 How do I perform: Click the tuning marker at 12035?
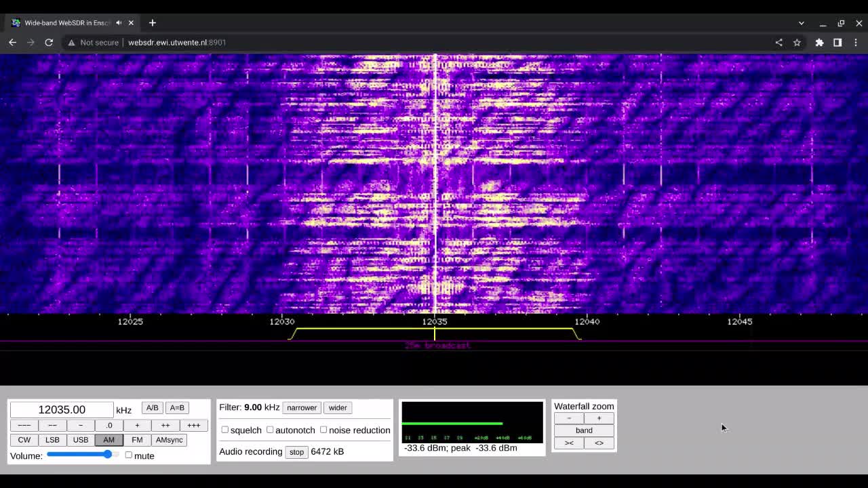click(x=434, y=333)
